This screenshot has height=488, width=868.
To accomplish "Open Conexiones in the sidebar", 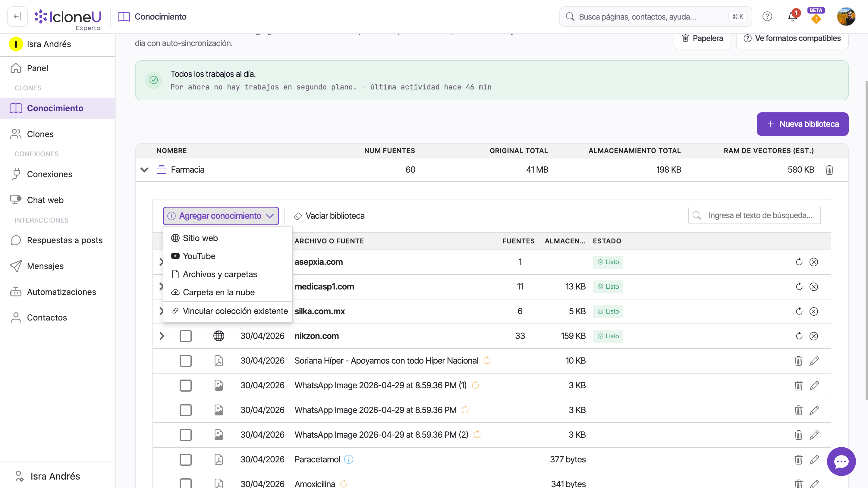I will [58, 174].
